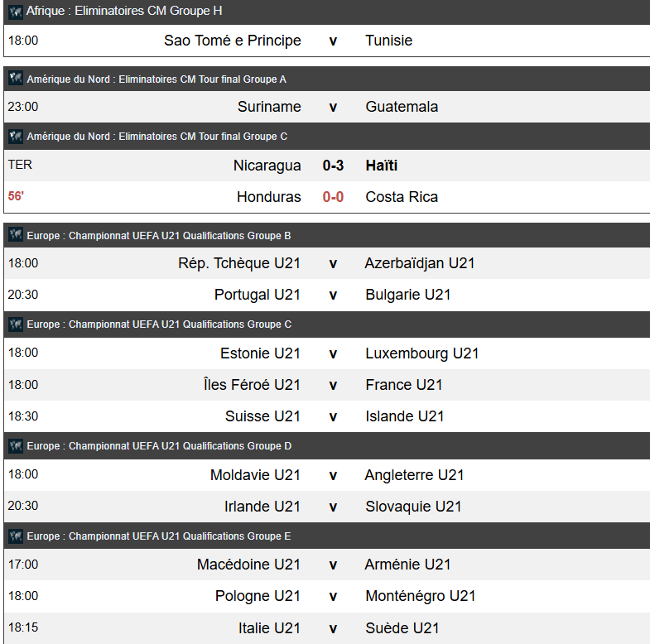Screen dimensions: 650x644
Task: Click map icon of Amérique du Nord Groupe C
Action: (16, 136)
